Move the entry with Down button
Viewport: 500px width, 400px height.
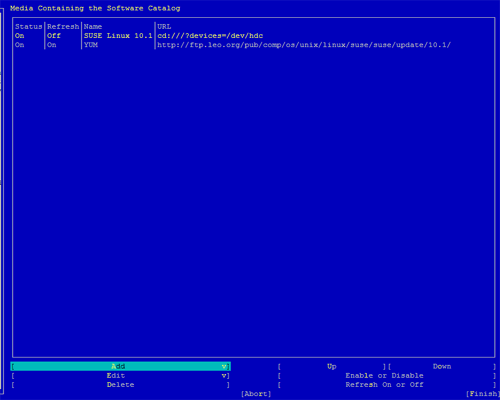442,366
